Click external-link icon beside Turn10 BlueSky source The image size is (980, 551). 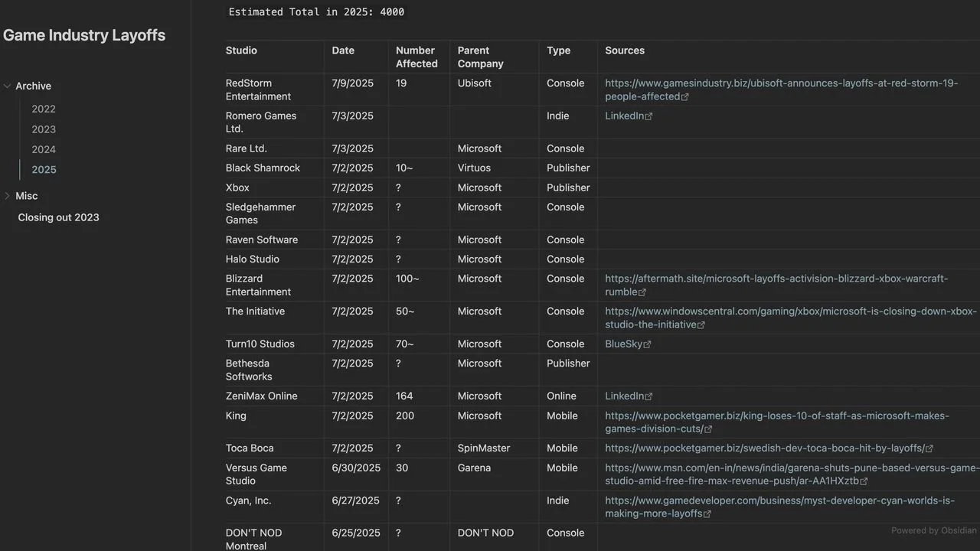click(648, 345)
